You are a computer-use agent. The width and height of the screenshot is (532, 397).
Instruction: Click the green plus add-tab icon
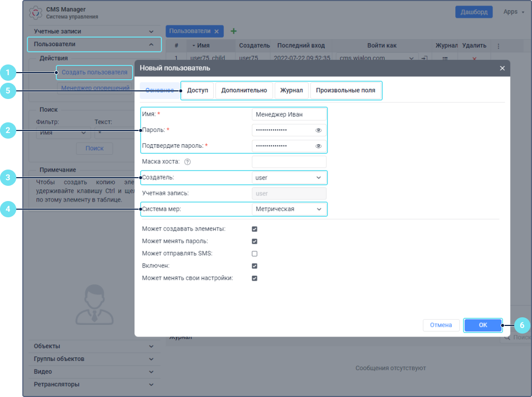click(x=234, y=31)
